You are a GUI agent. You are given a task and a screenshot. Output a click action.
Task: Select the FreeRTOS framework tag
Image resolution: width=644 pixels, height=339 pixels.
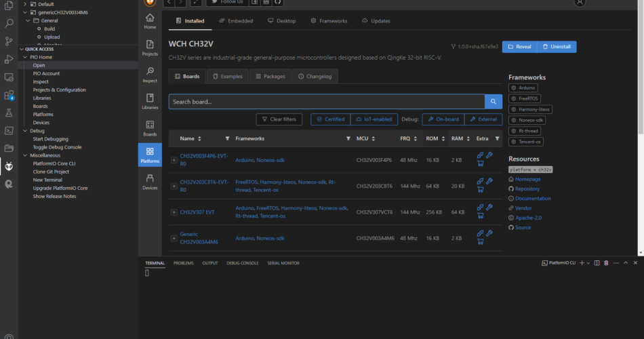pos(525,98)
